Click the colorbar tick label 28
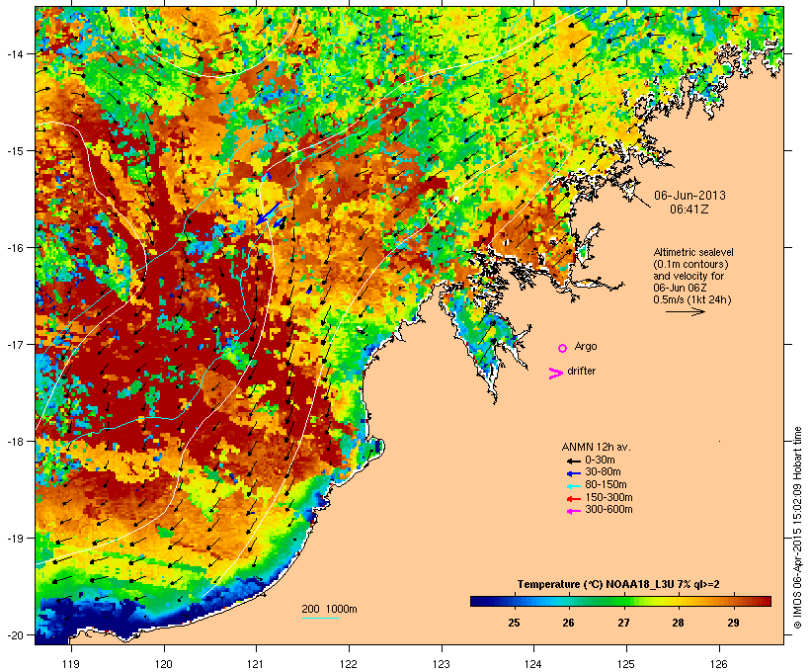The width and height of the screenshot is (810, 672). pyautogui.click(x=679, y=623)
